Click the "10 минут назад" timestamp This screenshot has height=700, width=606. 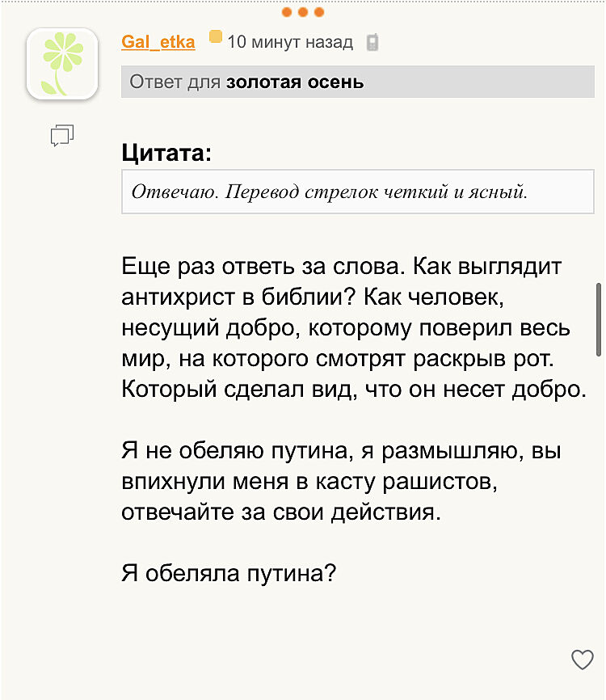(x=290, y=42)
